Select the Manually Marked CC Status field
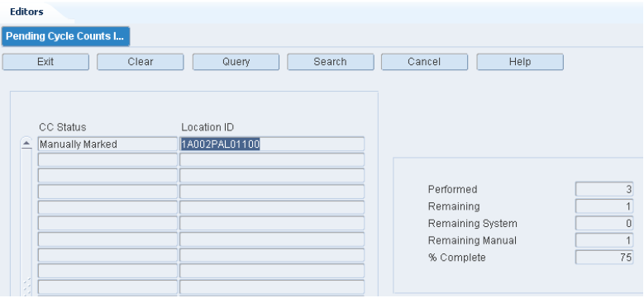This screenshot has height=298, width=644. pos(107,144)
